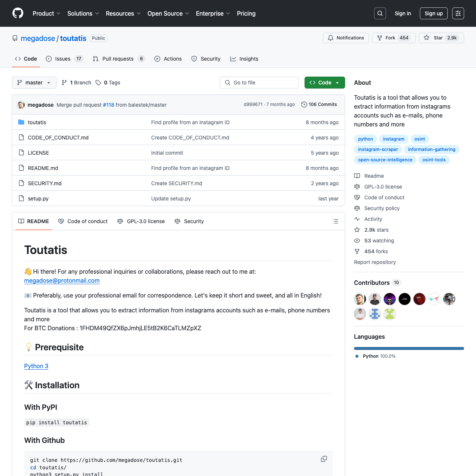Open the master branch dropdown
The height and width of the screenshot is (476, 476).
[x=34, y=83]
